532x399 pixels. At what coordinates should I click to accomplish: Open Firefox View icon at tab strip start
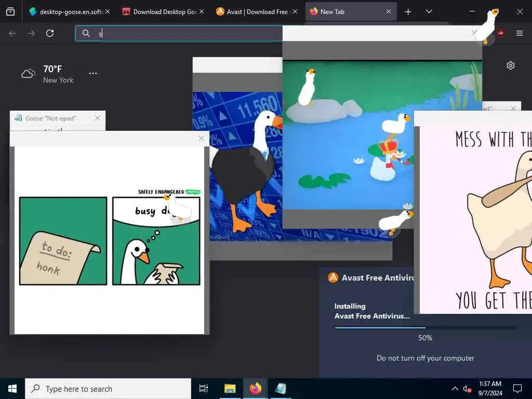(10, 12)
